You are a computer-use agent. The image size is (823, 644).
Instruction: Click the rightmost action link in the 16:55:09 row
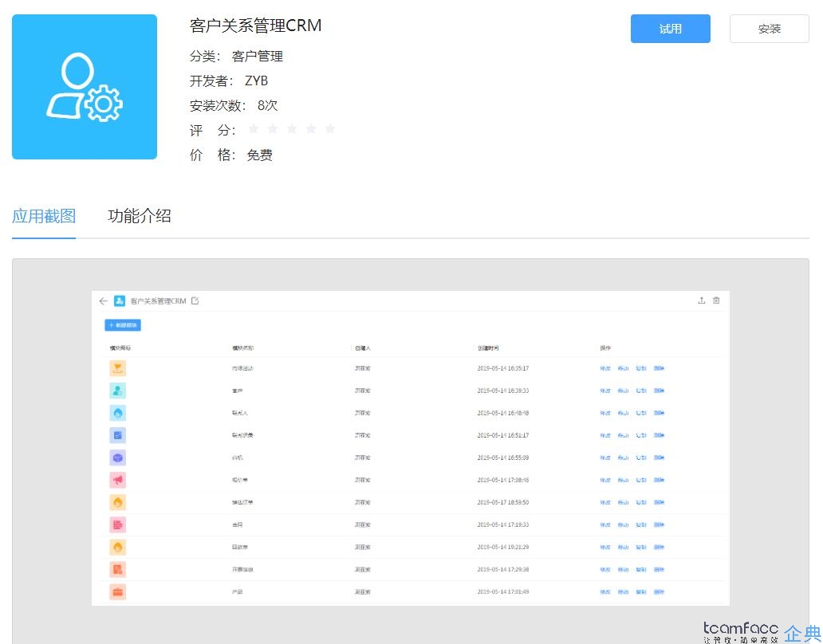coord(660,457)
